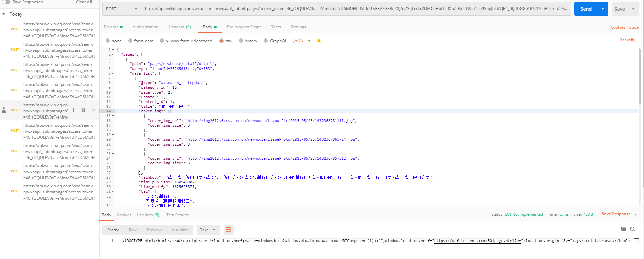Toggle line wrap icon in response toolbar
Viewport: 644px width, 259px height.
[x=229, y=230]
